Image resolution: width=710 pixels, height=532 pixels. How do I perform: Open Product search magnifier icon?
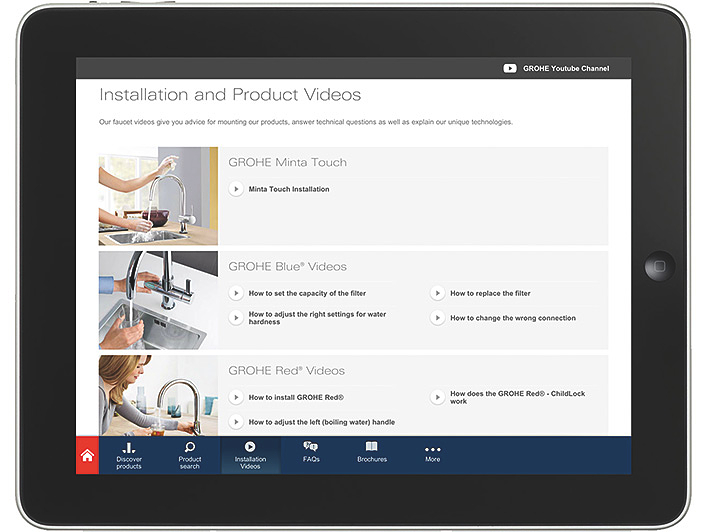coord(190,447)
